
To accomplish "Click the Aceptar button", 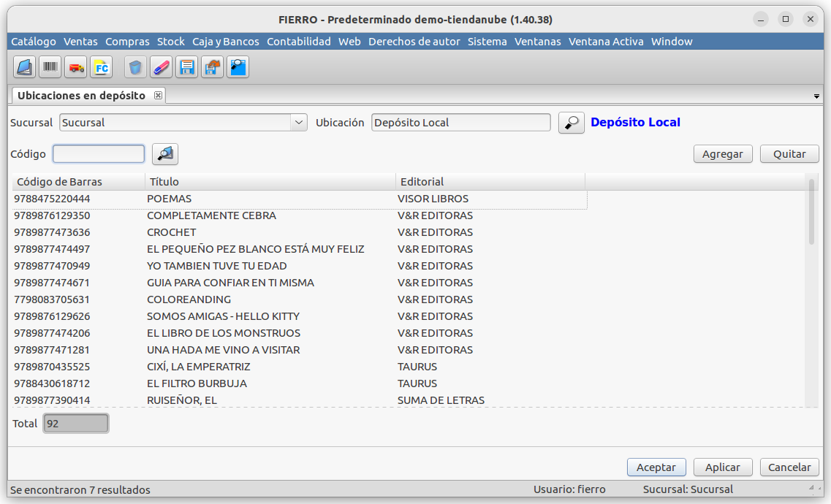I will (x=656, y=467).
